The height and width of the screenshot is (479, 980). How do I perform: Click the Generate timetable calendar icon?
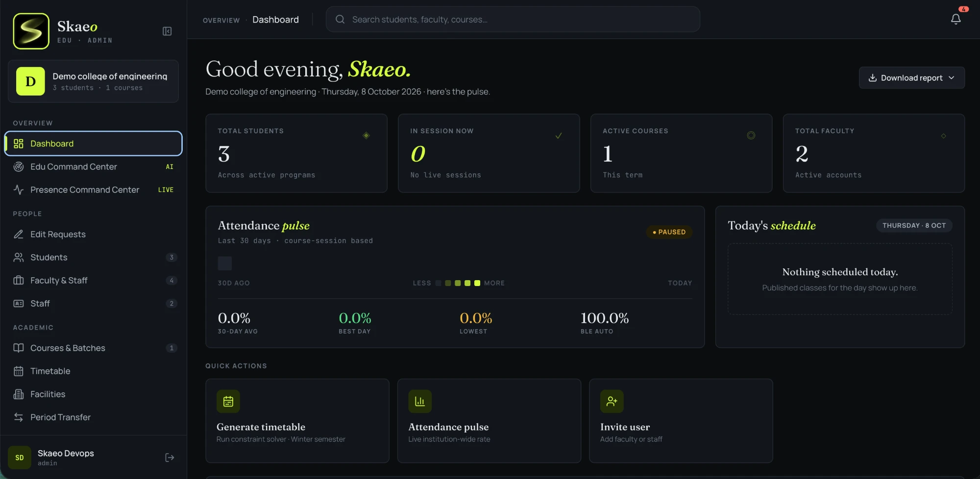pyautogui.click(x=228, y=402)
